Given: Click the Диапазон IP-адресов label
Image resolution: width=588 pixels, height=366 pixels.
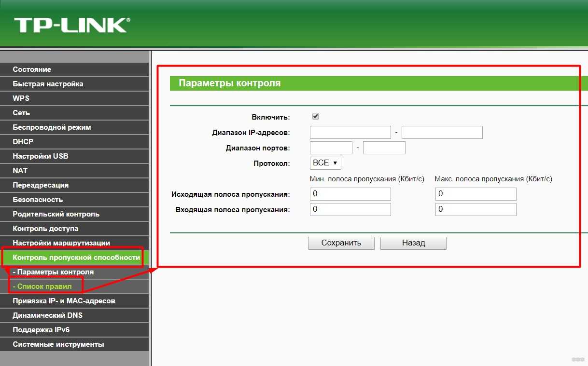Looking at the screenshot, I should point(251,133).
